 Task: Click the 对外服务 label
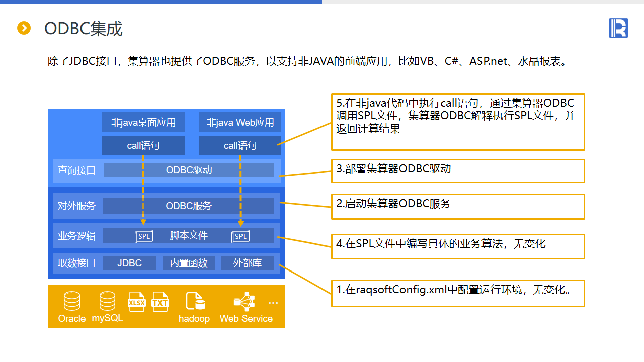[76, 206]
